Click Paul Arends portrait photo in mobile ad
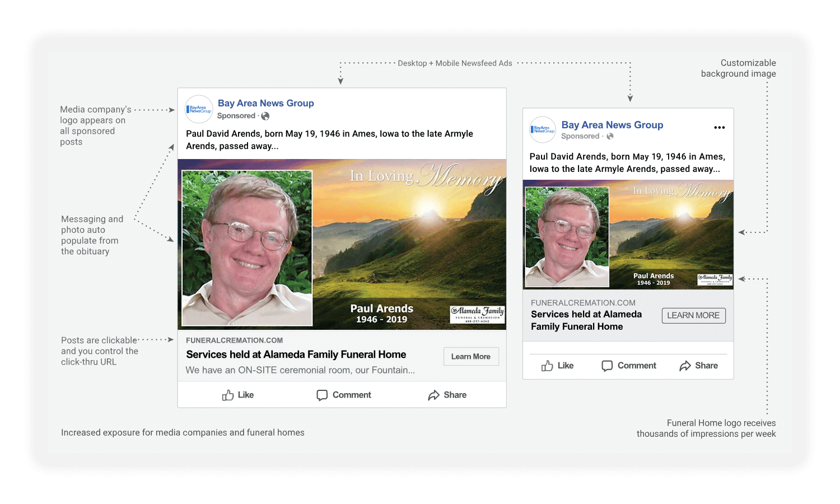This screenshot has width=840, height=504. (567, 237)
